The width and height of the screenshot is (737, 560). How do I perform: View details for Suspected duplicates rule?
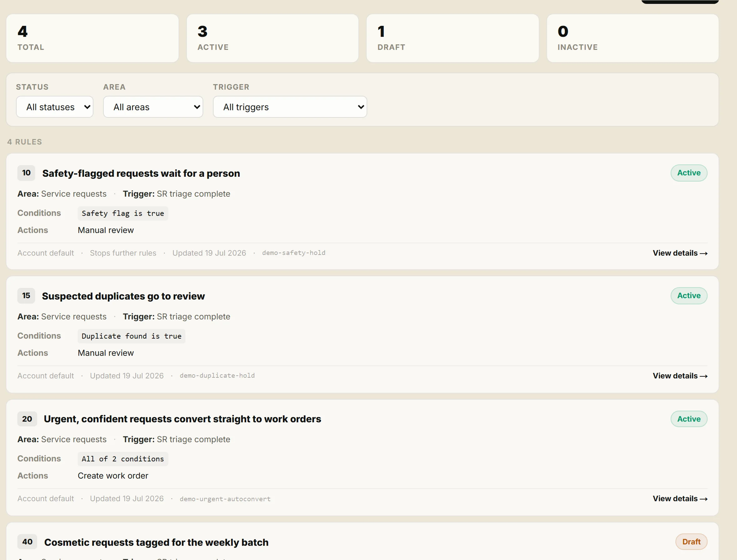point(680,376)
